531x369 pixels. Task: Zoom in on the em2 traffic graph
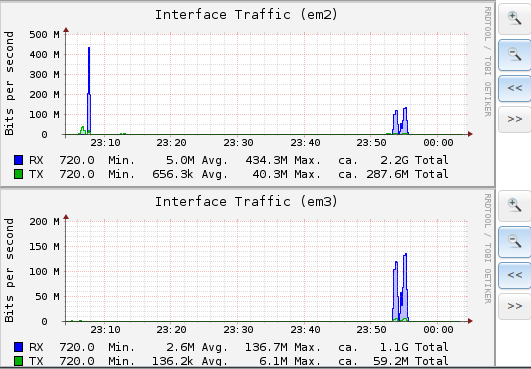coord(514,18)
